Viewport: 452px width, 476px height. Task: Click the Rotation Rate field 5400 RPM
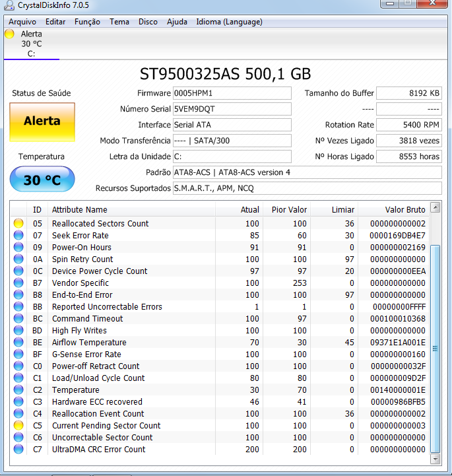pos(409,125)
